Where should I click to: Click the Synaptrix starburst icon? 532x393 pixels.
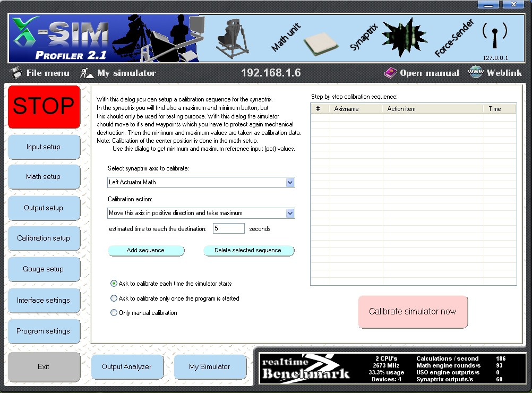(404, 37)
